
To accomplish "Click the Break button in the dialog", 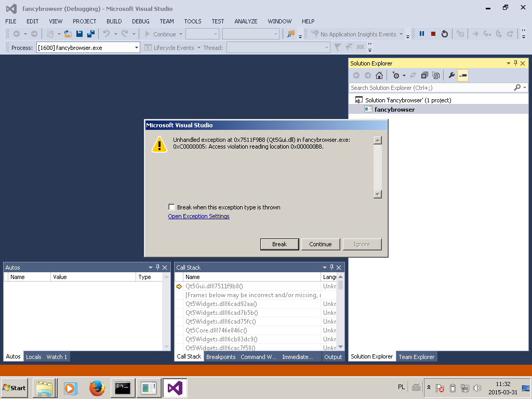I will [x=280, y=244].
